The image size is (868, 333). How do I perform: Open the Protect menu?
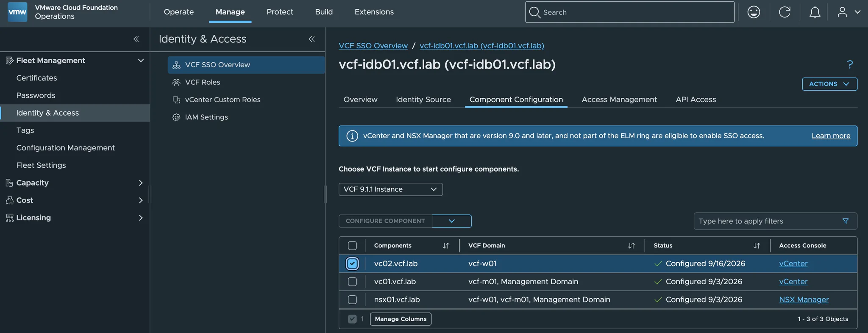click(x=280, y=12)
